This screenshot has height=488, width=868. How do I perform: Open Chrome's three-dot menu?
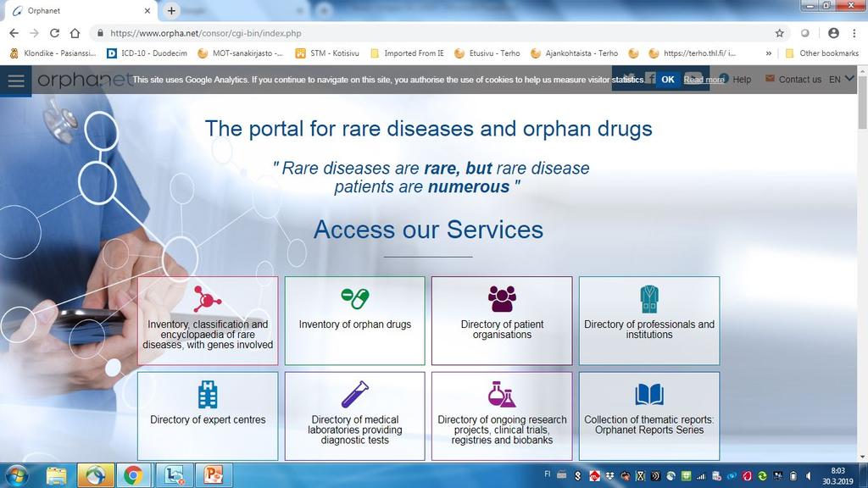[x=854, y=33]
